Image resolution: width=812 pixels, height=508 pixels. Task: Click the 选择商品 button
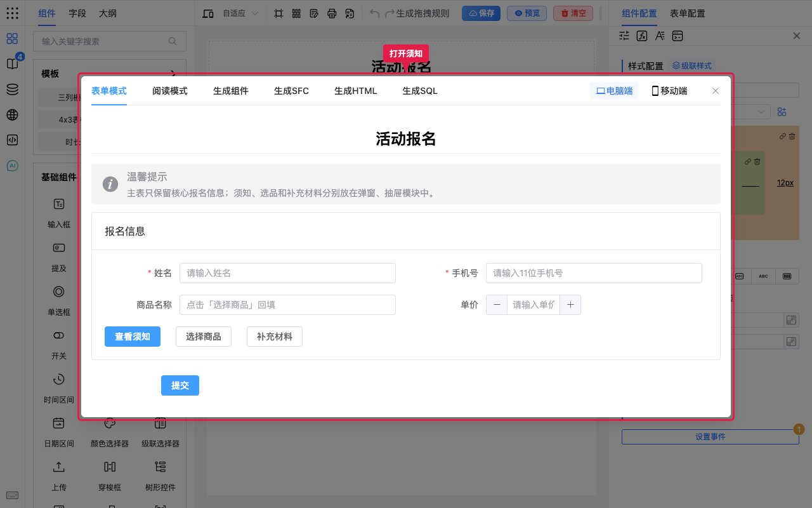tap(204, 337)
